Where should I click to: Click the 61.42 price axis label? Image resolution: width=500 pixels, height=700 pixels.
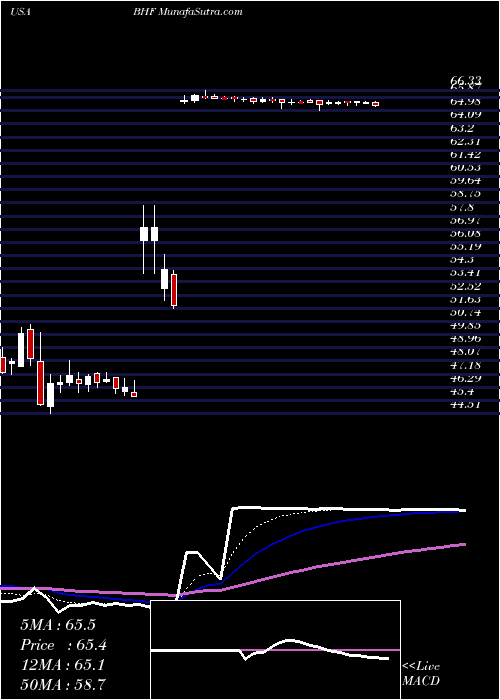point(466,154)
